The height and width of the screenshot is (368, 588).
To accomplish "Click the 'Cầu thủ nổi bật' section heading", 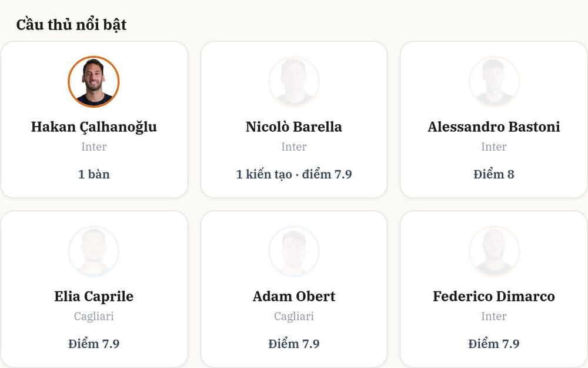I will coord(71,25).
